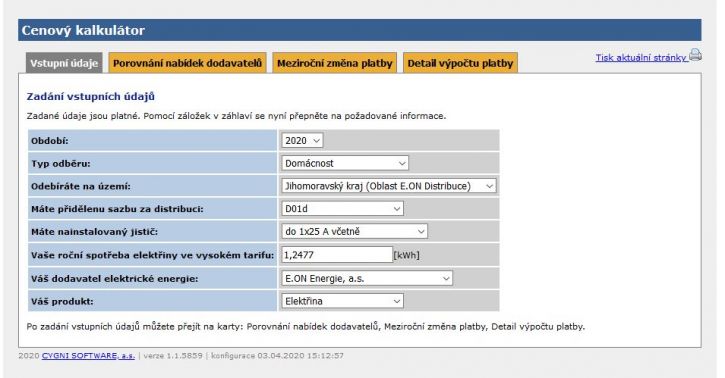The image size is (725, 378).
Task: Click the Cenový kalkulátor header title
Action: point(83,30)
